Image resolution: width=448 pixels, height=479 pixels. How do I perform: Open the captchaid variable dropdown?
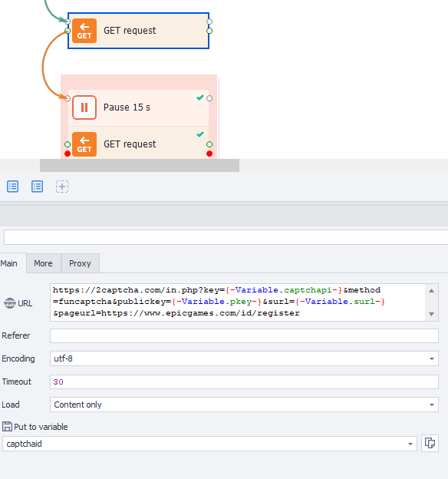tap(410, 444)
